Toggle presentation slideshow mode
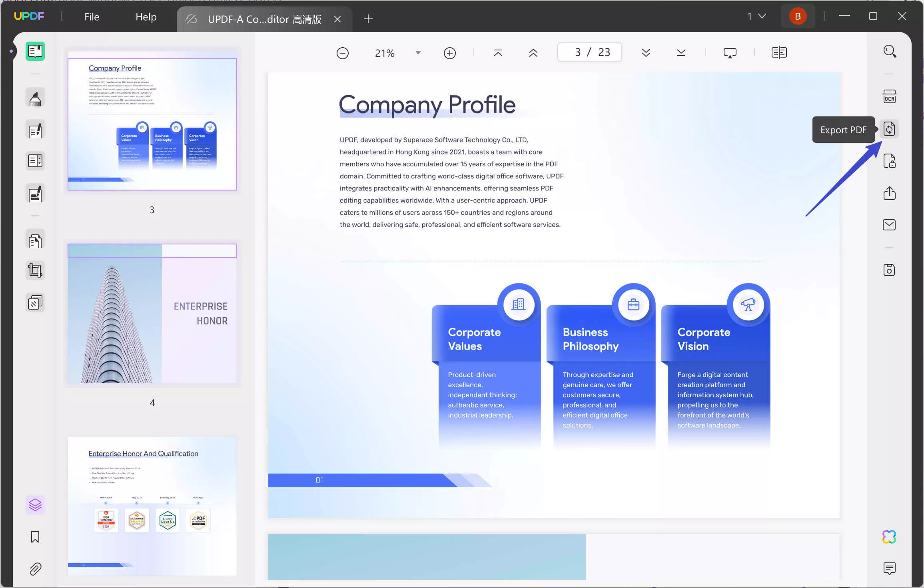This screenshot has height=588, width=924. coord(729,52)
